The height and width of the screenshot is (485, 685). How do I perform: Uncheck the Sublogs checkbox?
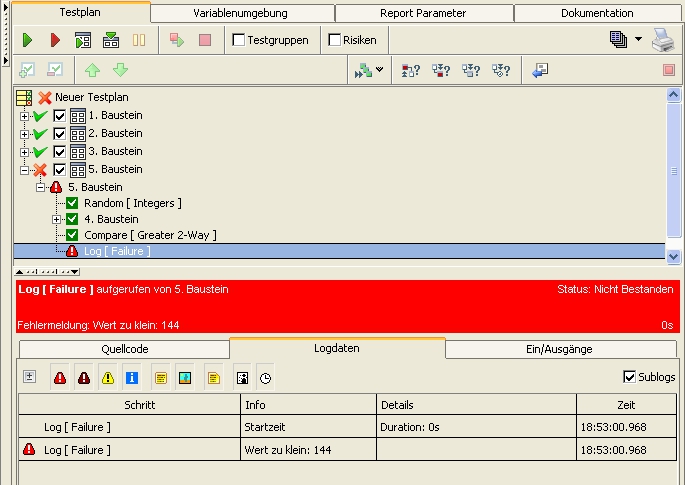click(629, 376)
